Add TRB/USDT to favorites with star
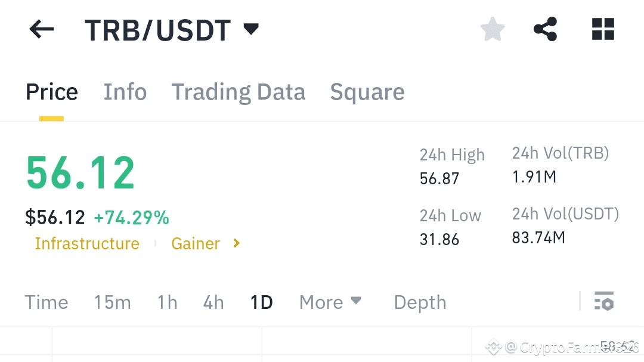644x362 pixels. pyautogui.click(x=493, y=29)
